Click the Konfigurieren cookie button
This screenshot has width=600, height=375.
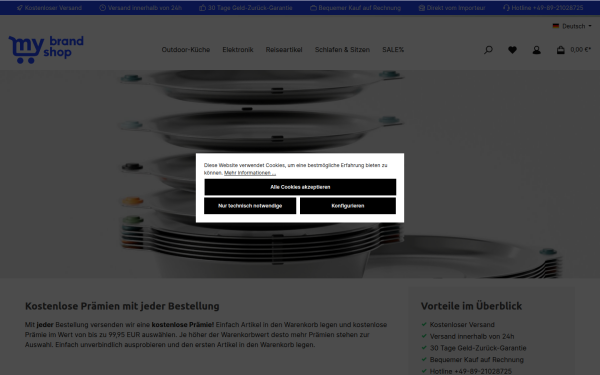coord(348,206)
